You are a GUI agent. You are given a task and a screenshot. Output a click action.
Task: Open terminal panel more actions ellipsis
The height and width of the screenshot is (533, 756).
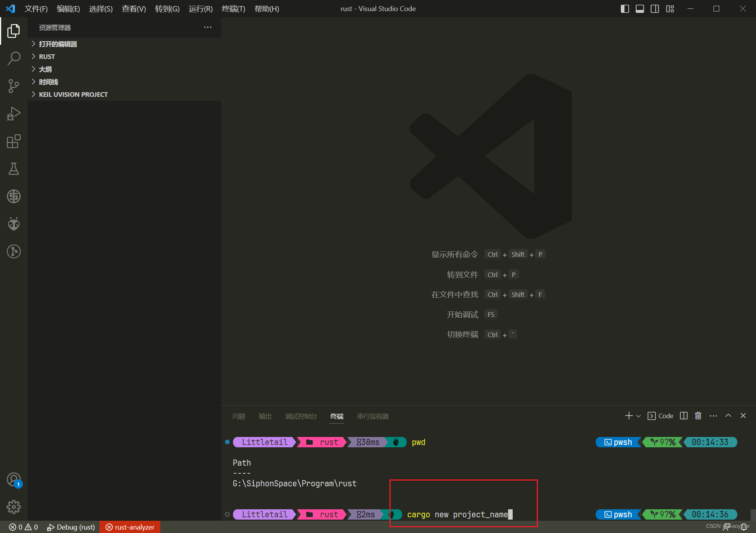point(713,416)
